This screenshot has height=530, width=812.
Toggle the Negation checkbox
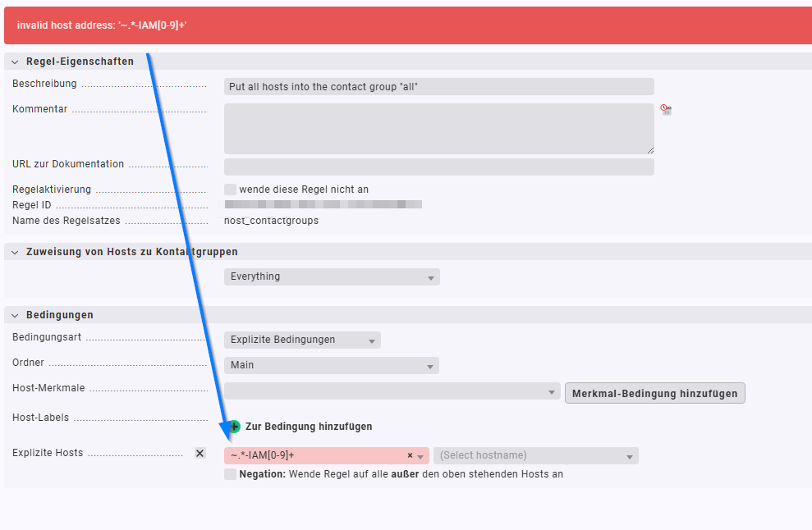tap(230, 474)
